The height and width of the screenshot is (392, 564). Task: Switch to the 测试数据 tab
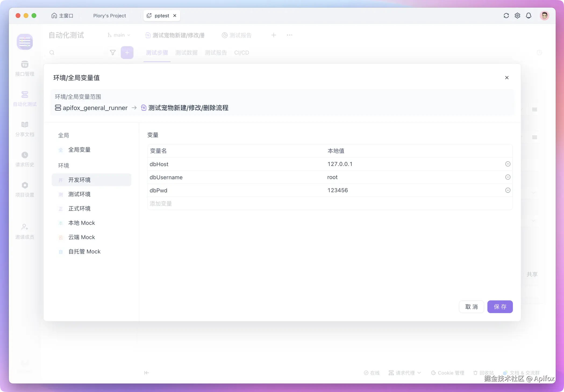(x=186, y=53)
